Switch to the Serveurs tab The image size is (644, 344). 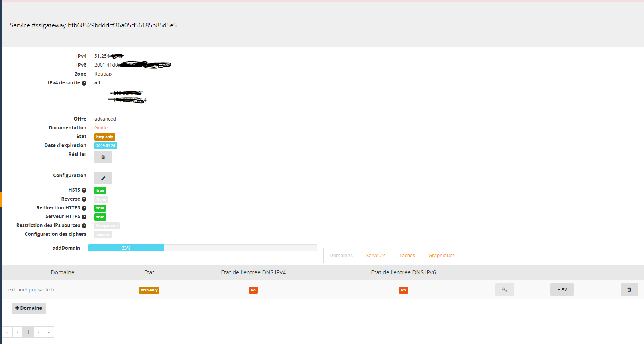(375, 256)
